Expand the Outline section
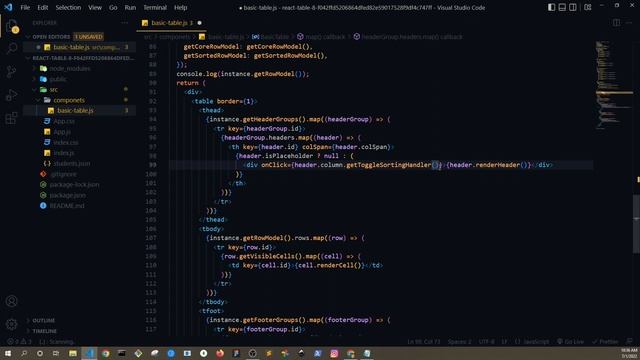 tap(43, 320)
